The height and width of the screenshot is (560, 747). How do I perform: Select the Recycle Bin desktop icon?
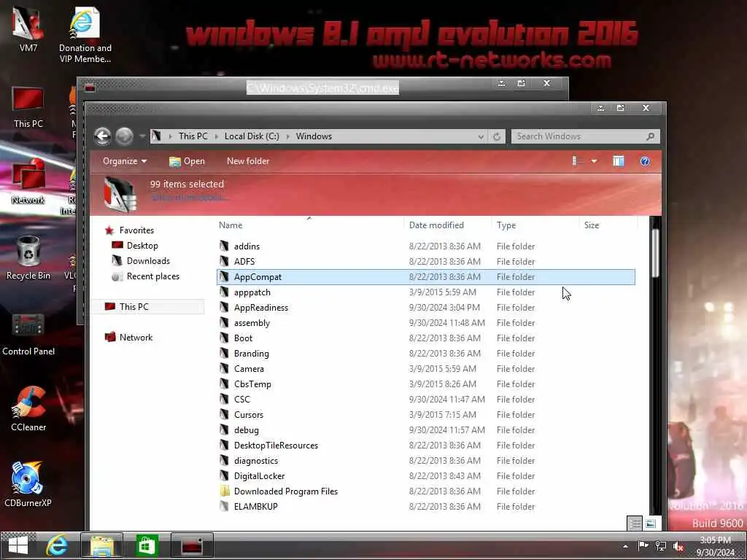click(28, 257)
